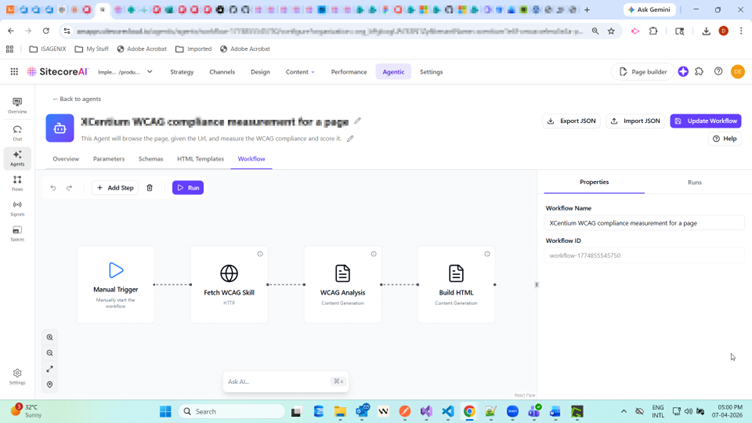Select the Agentic menu item
752x423 pixels.
[x=393, y=72]
